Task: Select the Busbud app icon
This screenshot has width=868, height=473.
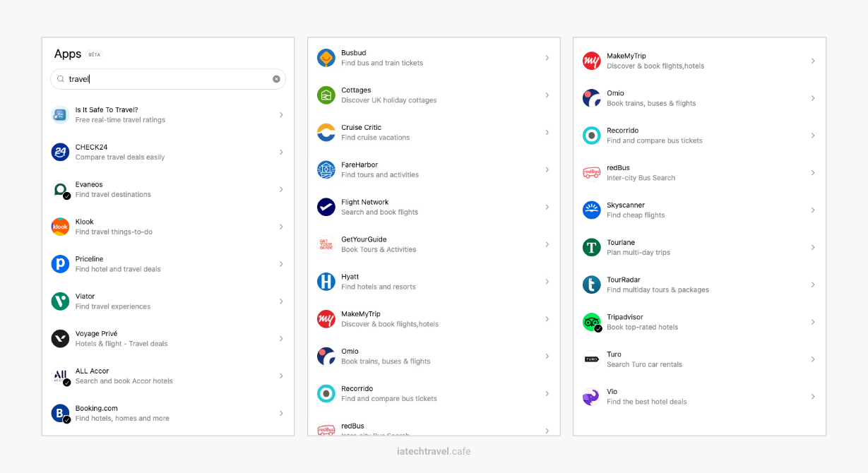Action: [326, 58]
